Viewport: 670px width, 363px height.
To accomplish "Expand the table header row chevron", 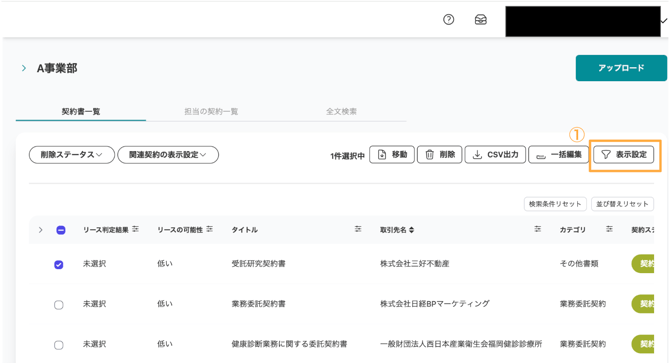I will tap(41, 230).
